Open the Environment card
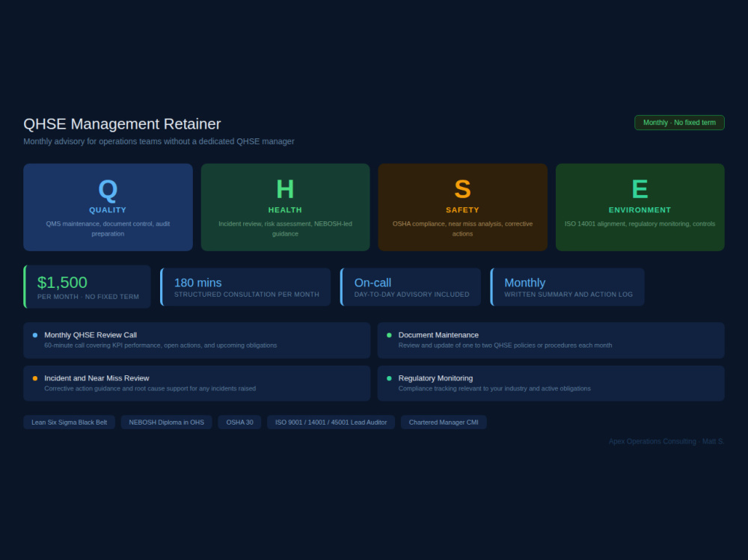748x560 pixels. click(640, 207)
